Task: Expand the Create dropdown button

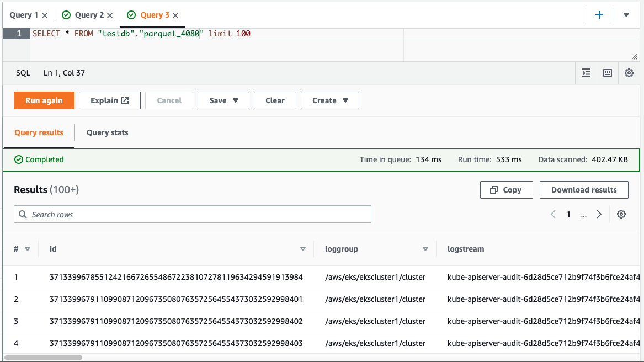Action: click(x=329, y=100)
